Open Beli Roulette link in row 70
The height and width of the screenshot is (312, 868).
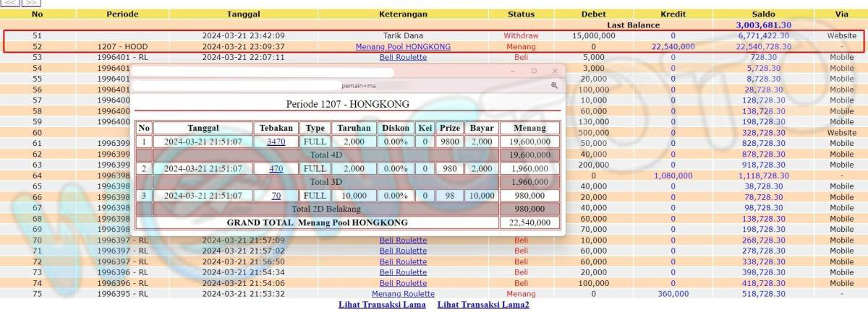(x=403, y=240)
